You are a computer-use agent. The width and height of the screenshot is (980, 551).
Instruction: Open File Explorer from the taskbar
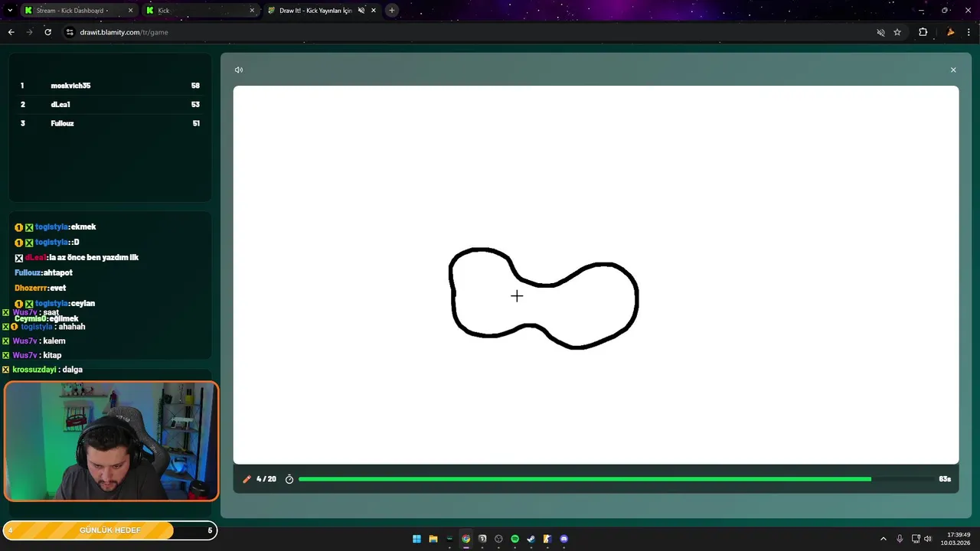click(433, 539)
